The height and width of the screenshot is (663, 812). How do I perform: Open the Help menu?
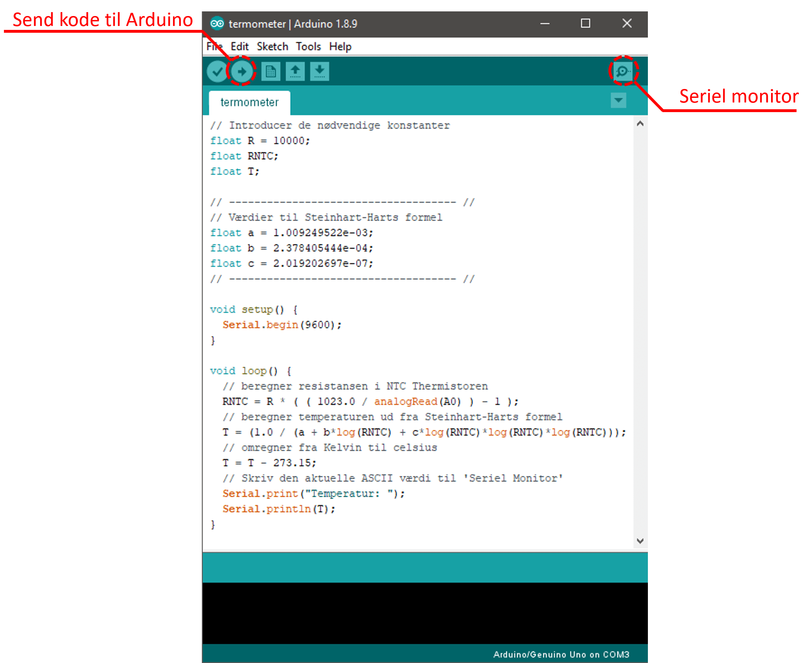point(340,47)
